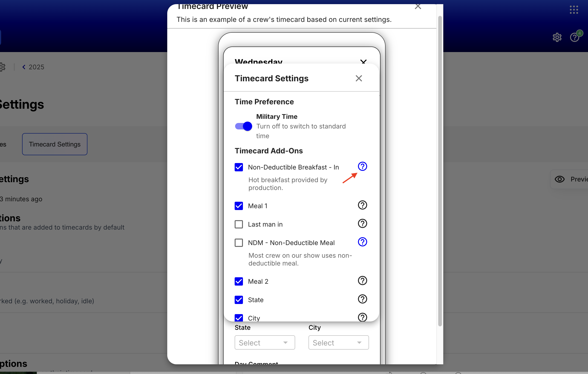Close the Wednesday timecard sheet
Image resolution: width=588 pixels, height=374 pixels.
[363, 61]
